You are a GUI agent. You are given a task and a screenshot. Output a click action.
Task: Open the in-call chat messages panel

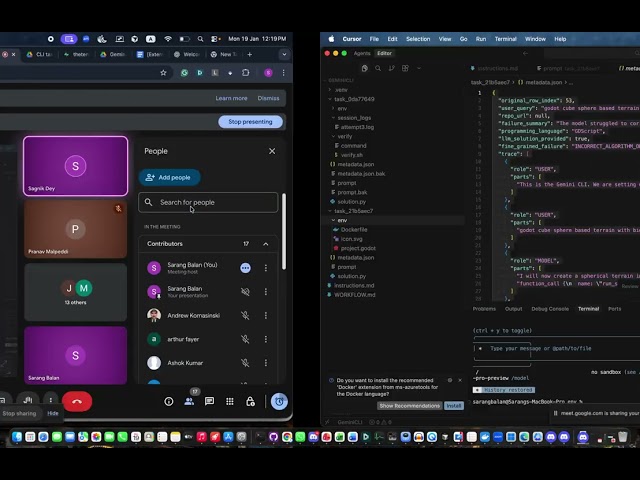[209, 401]
